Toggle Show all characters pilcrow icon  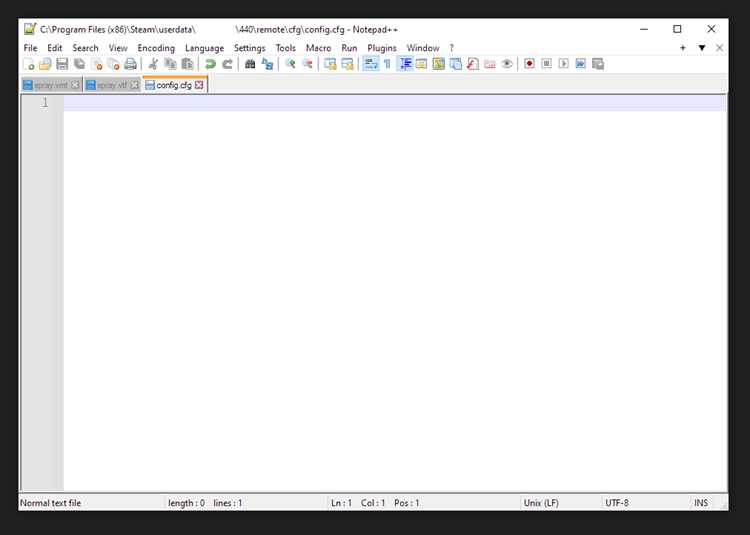click(387, 64)
